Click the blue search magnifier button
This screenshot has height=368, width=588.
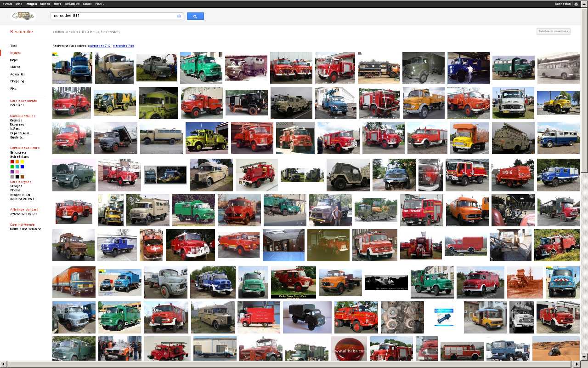point(195,16)
